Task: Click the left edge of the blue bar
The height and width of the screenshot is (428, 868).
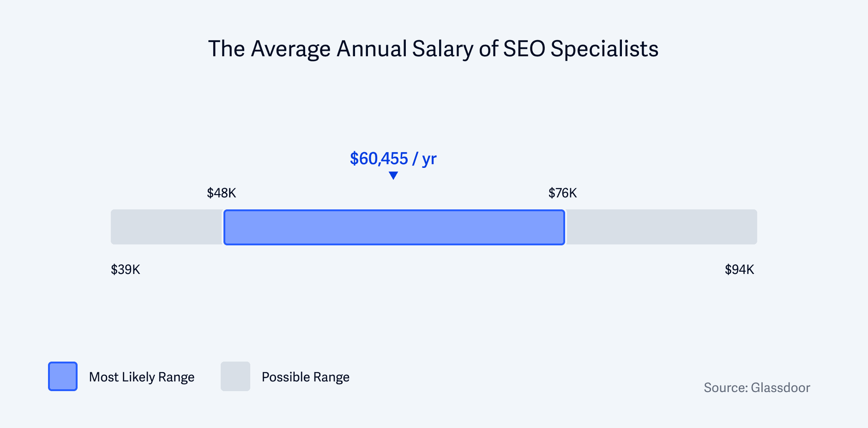Action: (224, 227)
